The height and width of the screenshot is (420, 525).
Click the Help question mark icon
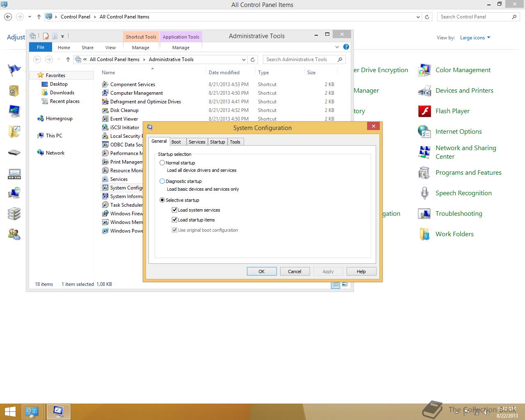pyautogui.click(x=346, y=47)
